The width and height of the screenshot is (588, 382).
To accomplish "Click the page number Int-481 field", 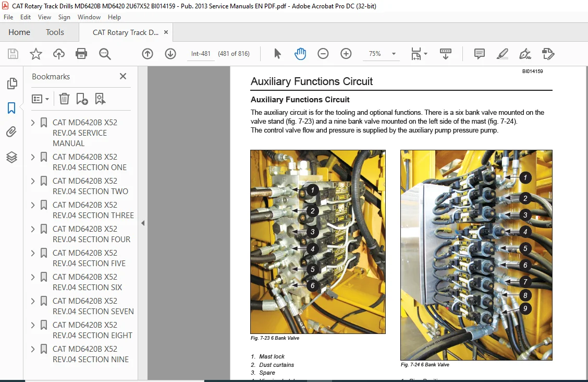I will coord(201,54).
